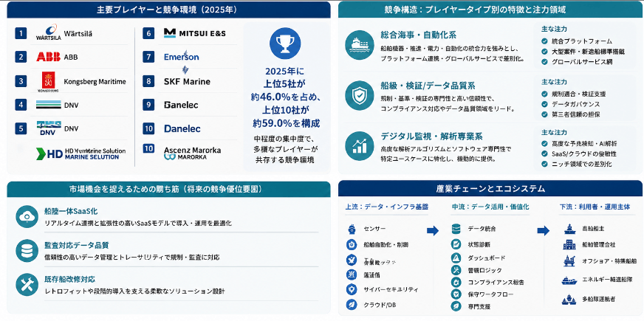The width and height of the screenshot is (644, 321).
Task: Click the エネルギー輸送船隊 ship icon
Action: pos(569,280)
